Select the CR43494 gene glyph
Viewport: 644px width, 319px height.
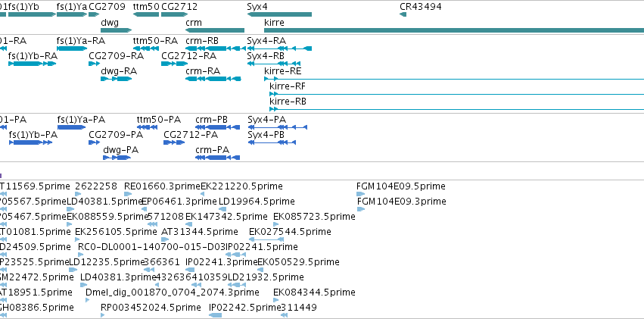pyautogui.click(x=403, y=14)
